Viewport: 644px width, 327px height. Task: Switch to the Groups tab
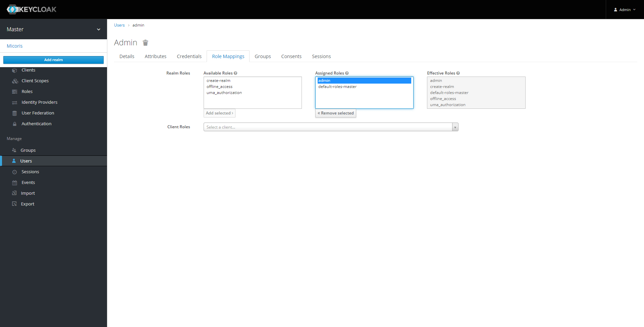pos(263,56)
